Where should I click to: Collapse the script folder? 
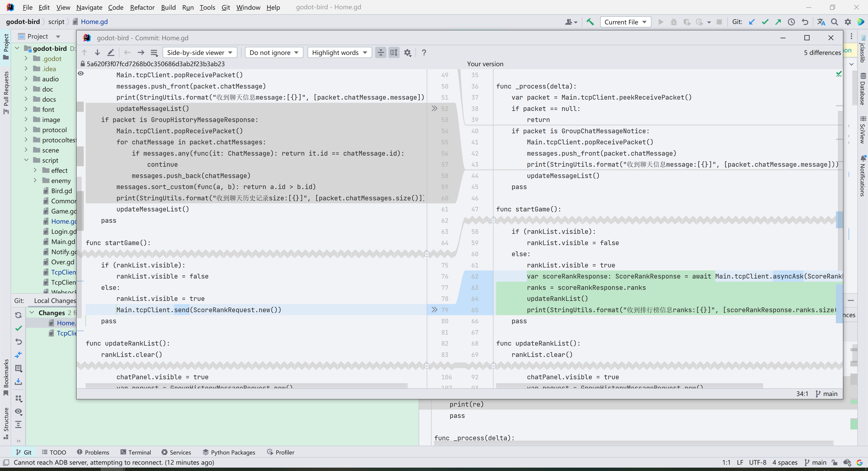(x=26, y=160)
